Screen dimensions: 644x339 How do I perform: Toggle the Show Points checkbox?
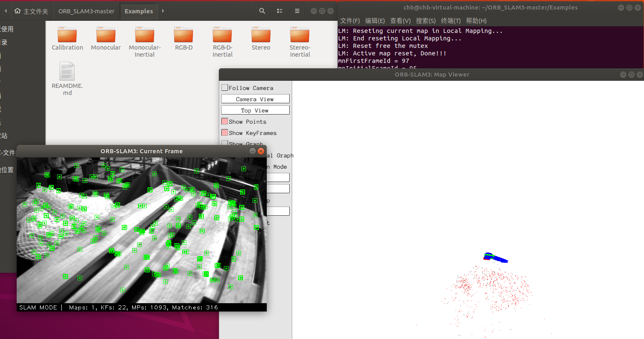tap(225, 121)
